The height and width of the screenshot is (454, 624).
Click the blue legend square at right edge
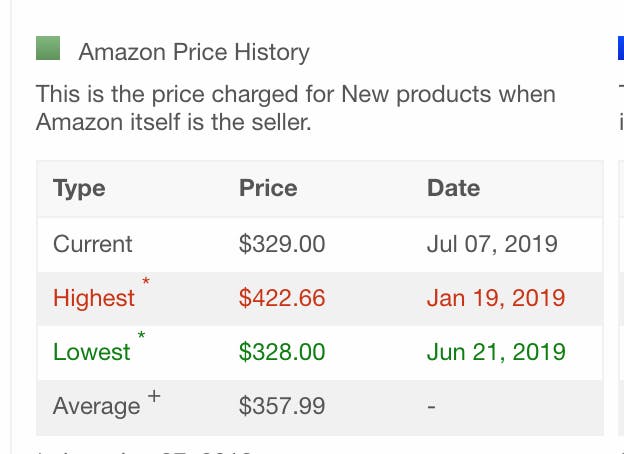[621, 48]
